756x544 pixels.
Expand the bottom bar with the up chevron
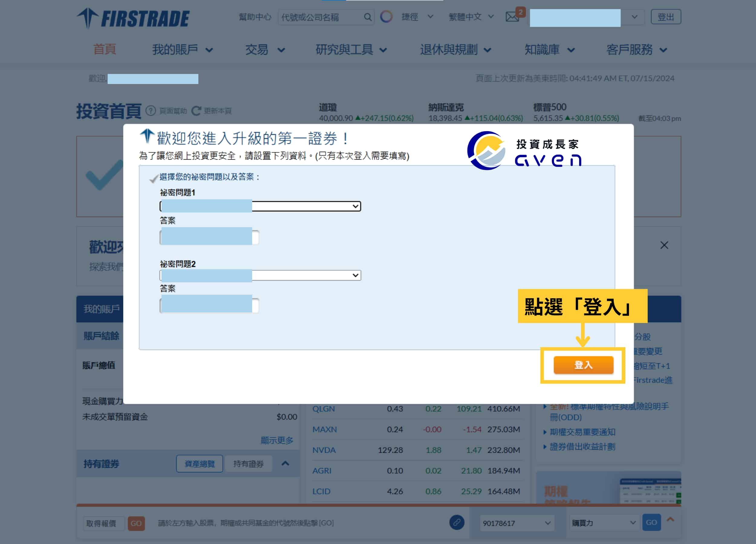(x=670, y=519)
